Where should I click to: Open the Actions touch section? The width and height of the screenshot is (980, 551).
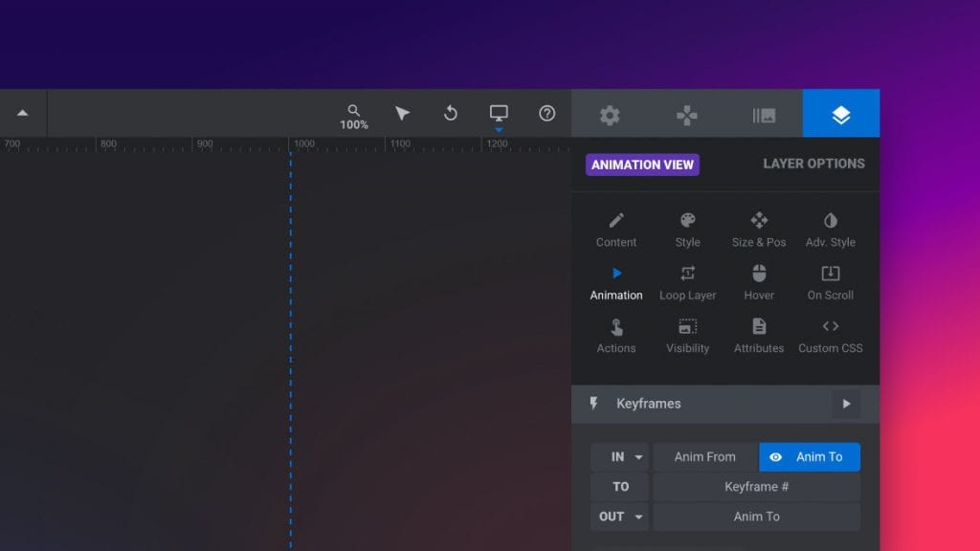coord(616,336)
